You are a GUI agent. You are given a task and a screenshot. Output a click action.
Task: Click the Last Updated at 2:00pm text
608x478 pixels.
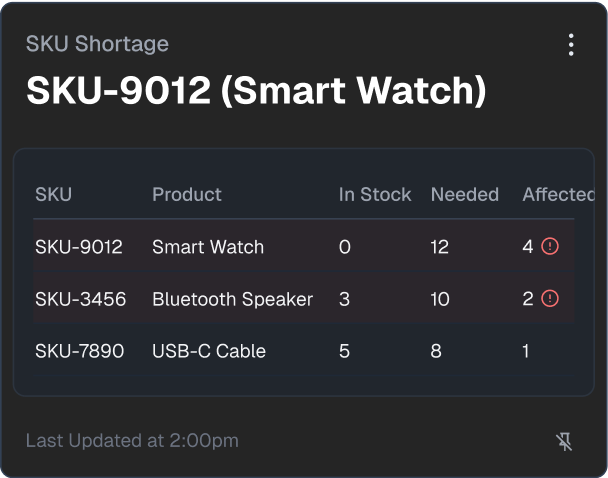click(x=132, y=440)
